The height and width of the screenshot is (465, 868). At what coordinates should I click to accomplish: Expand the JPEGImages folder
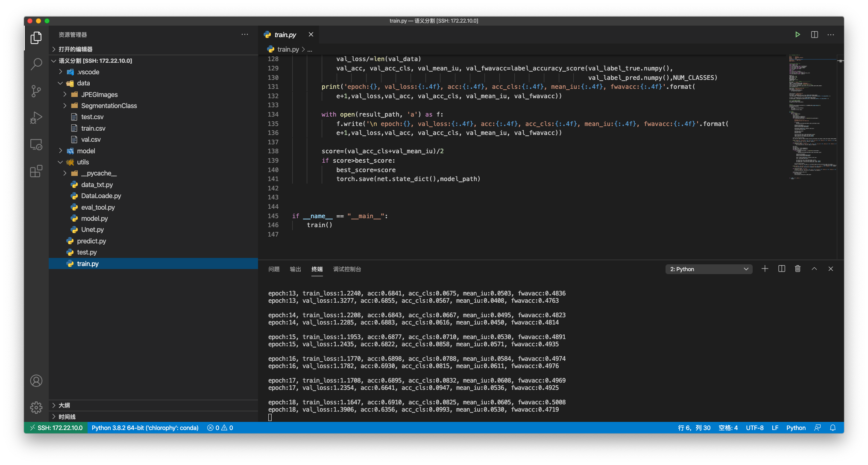[99, 94]
